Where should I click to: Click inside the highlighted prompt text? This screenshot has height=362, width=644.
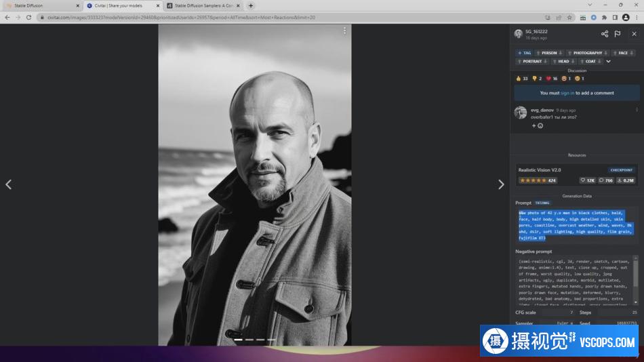click(575, 225)
